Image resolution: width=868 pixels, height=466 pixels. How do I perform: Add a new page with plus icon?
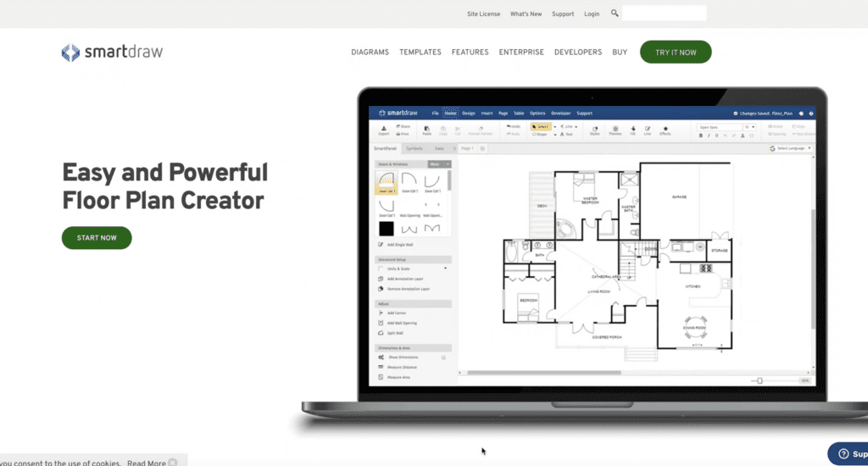tap(482, 148)
